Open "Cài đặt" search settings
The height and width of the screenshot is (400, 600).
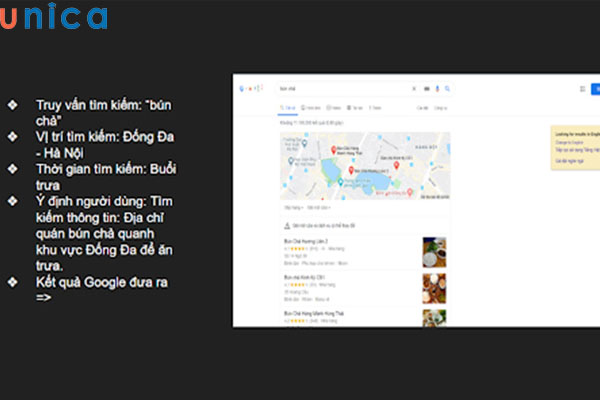tap(422, 108)
